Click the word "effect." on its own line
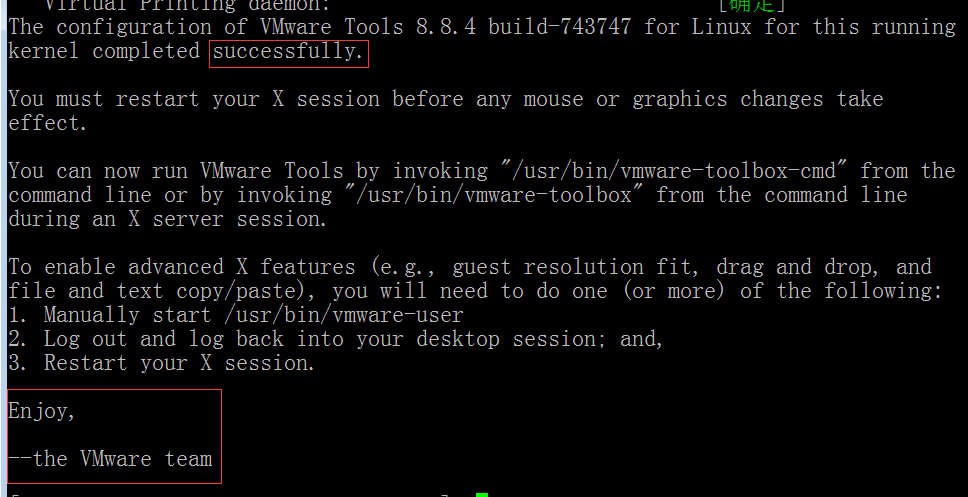The width and height of the screenshot is (968, 497). pyautogui.click(x=48, y=123)
